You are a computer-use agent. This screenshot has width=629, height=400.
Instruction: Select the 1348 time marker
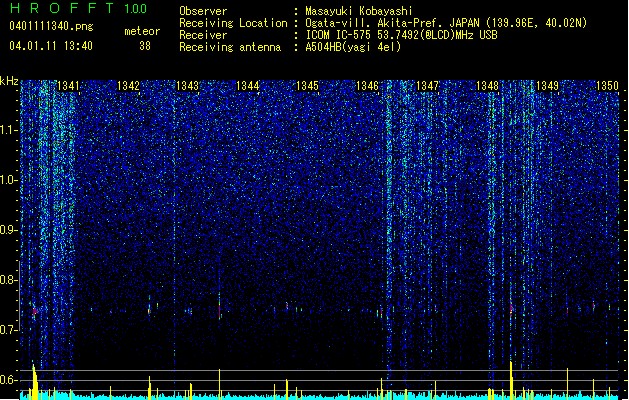point(487,86)
